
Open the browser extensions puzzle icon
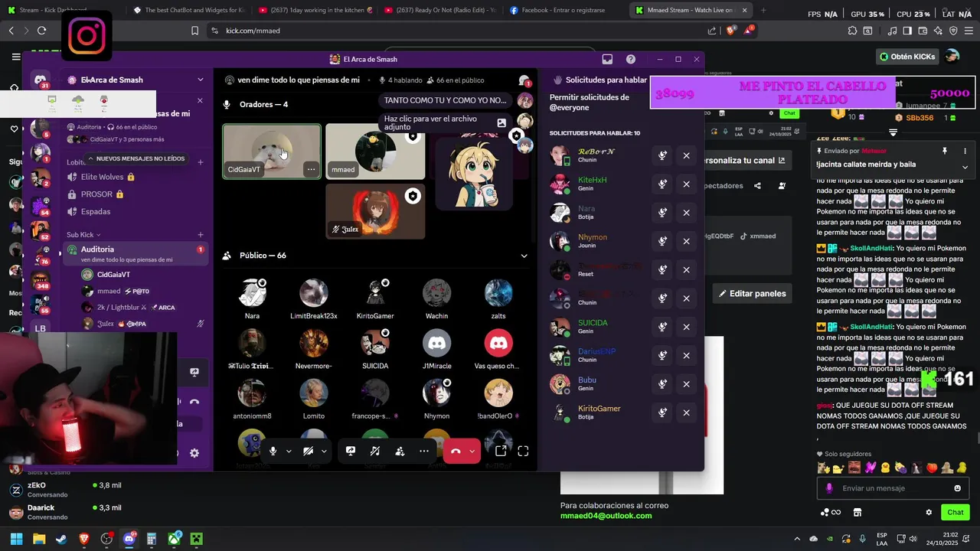852,31
